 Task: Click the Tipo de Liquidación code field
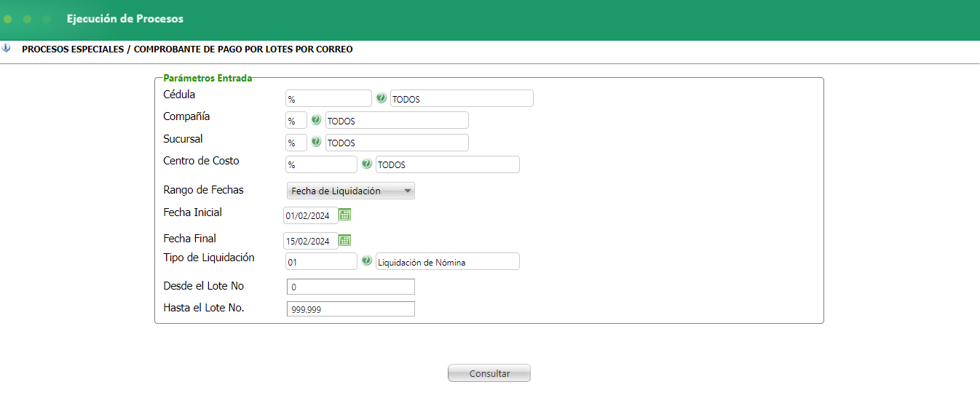[321, 261]
